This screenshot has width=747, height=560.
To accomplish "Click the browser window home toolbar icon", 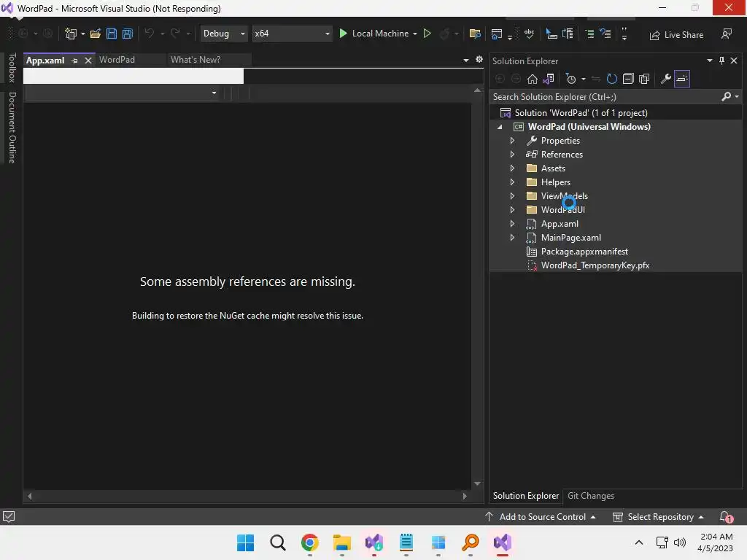I will click(496, 34).
